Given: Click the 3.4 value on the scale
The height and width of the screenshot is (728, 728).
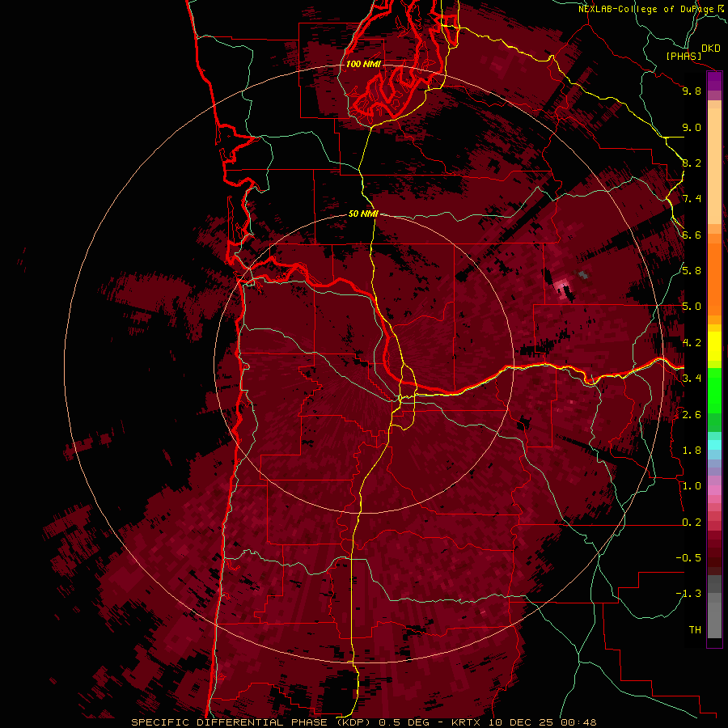Looking at the screenshot, I should pos(692,379).
